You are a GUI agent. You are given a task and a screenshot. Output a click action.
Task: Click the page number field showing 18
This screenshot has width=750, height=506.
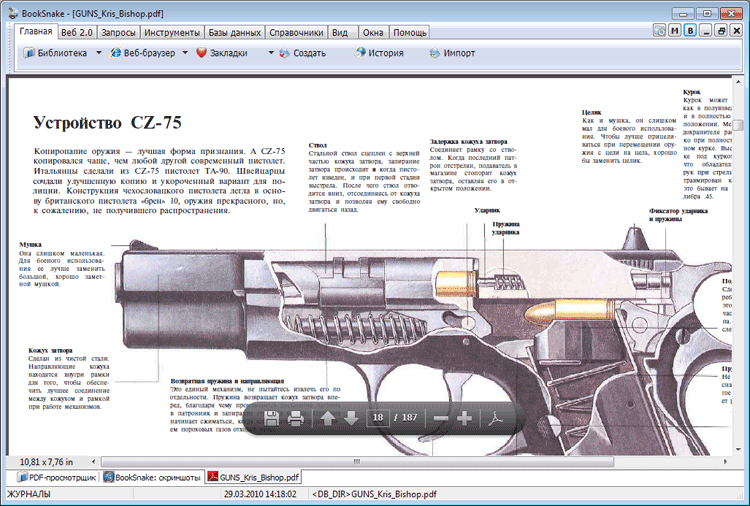pos(378,418)
